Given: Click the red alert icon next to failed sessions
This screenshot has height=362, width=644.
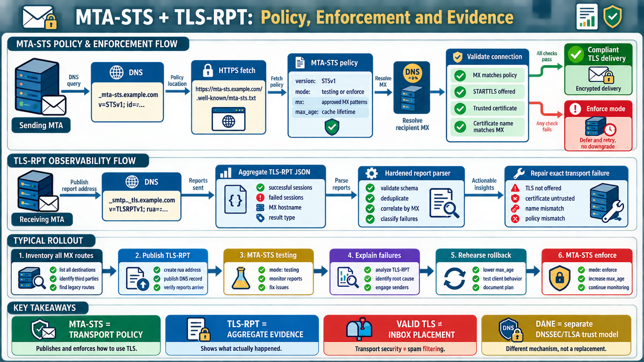Looking at the screenshot, I should [260, 197].
